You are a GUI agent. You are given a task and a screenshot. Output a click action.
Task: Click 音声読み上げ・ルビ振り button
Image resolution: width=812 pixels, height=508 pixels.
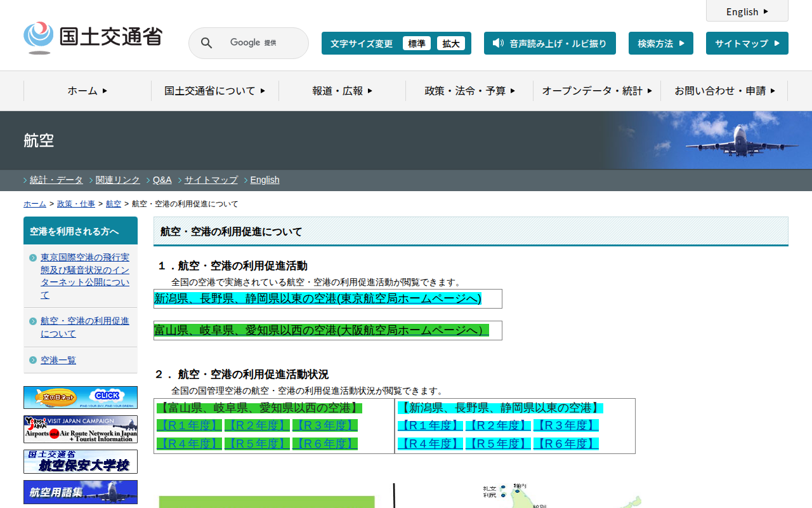(550, 43)
